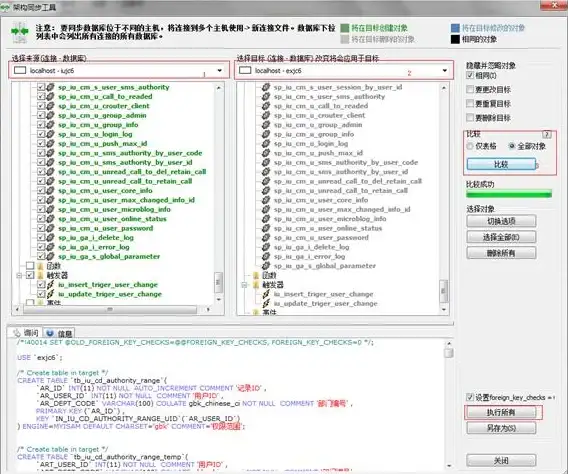Select the 全部对象 radio button
This screenshot has width=568, height=474.
tap(511, 146)
